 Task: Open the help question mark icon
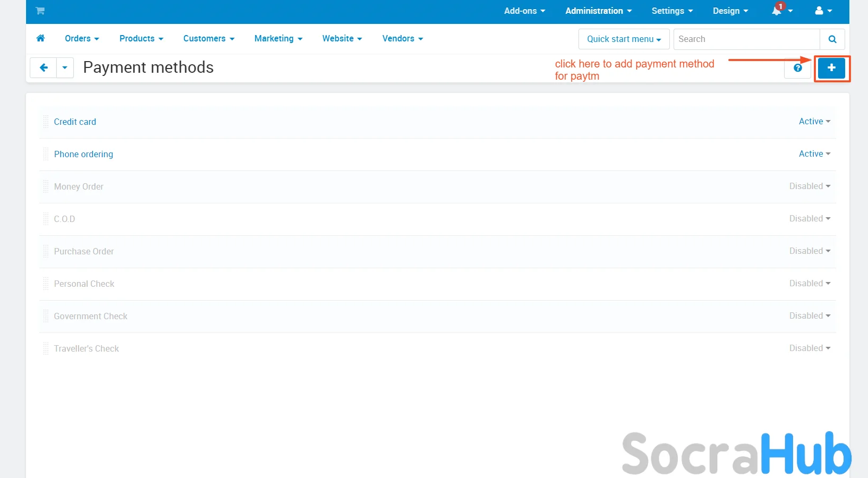pyautogui.click(x=797, y=68)
